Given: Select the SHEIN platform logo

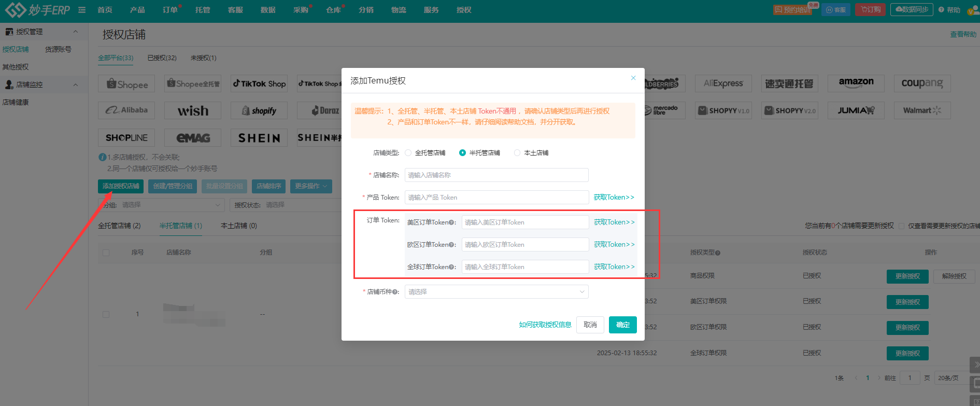Looking at the screenshot, I should [x=259, y=137].
